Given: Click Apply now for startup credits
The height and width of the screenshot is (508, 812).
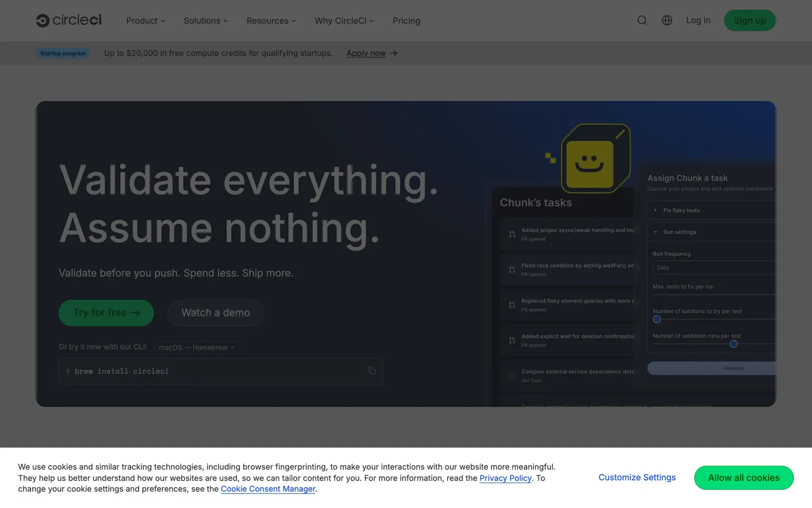Looking at the screenshot, I should (x=366, y=53).
